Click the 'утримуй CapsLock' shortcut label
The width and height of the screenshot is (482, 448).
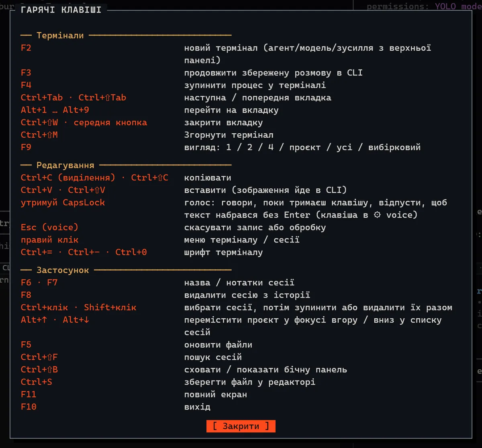tap(63, 202)
